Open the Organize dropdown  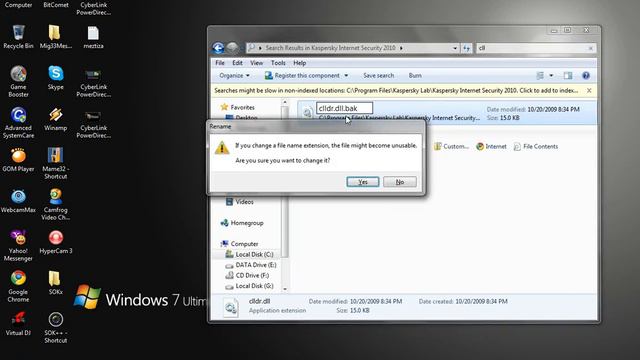[x=234, y=76]
